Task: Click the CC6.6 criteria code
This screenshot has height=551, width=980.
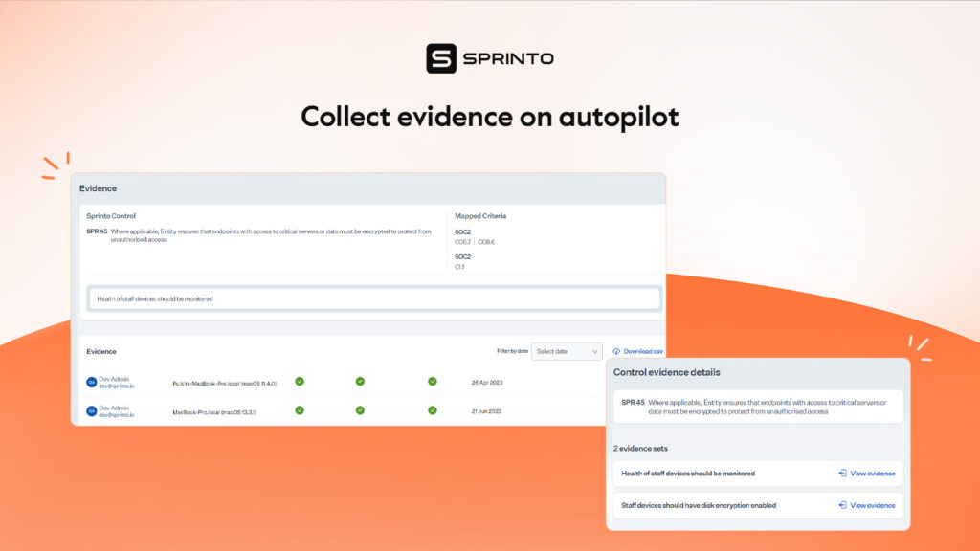Action: tap(486, 242)
